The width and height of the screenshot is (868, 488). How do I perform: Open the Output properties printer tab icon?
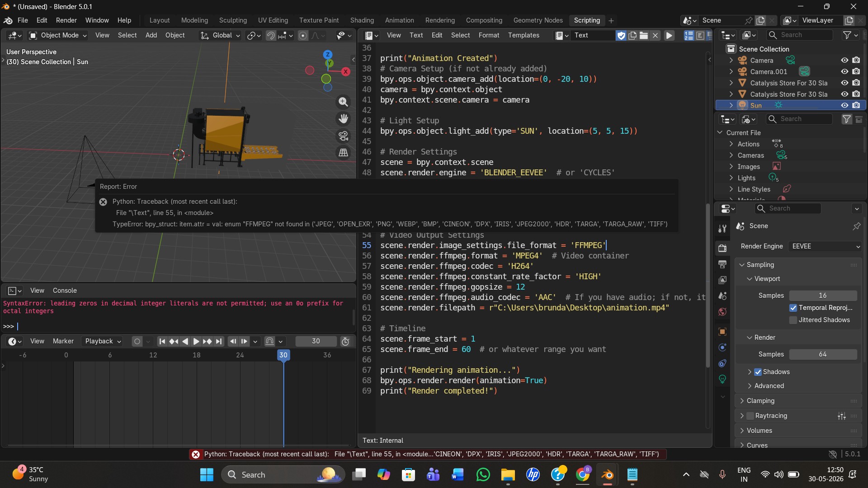pyautogui.click(x=722, y=264)
